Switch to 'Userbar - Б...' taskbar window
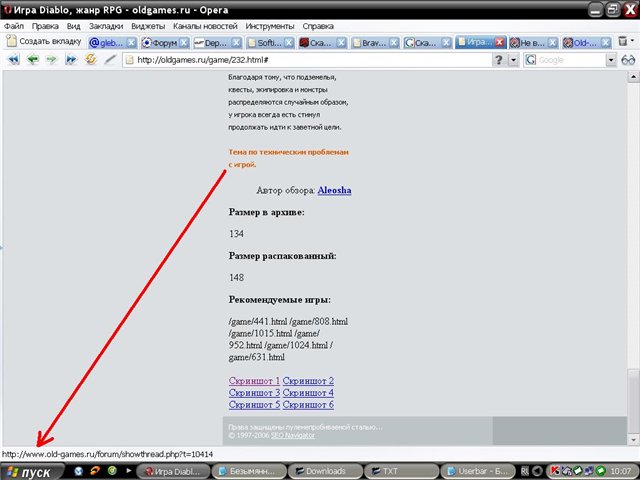This screenshot has width=640, height=480. click(476, 471)
